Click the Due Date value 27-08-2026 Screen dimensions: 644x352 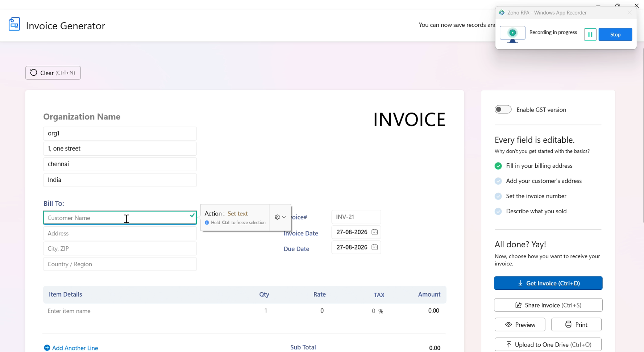pos(352,247)
